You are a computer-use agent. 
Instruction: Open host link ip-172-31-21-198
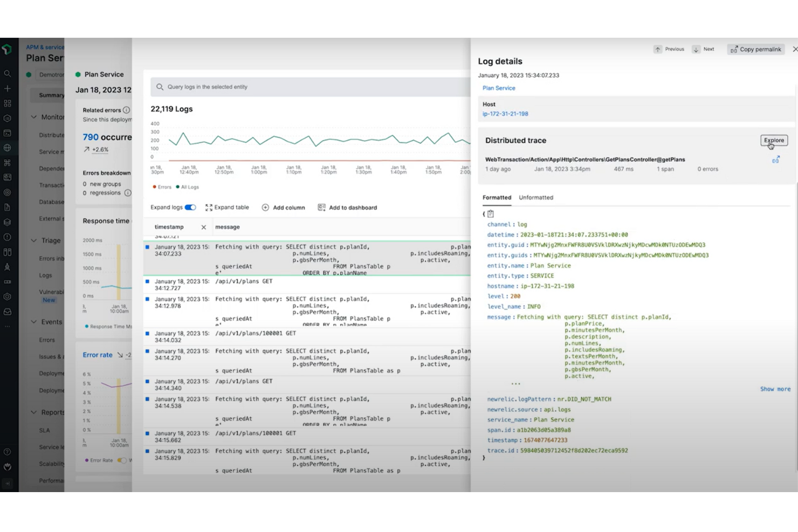pyautogui.click(x=505, y=114)
